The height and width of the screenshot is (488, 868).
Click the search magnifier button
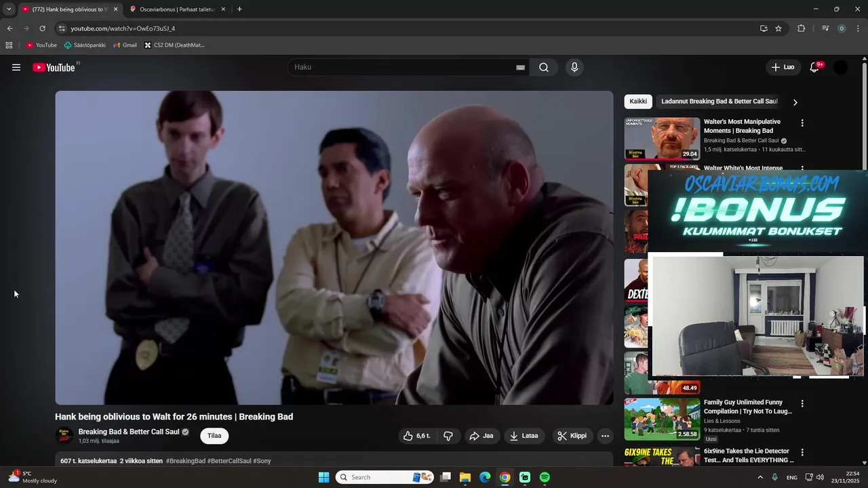544,67
